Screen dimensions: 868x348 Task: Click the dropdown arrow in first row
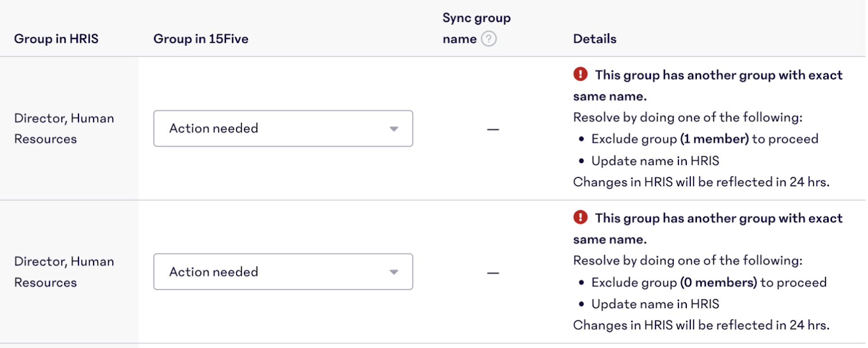tap(394, 129)
